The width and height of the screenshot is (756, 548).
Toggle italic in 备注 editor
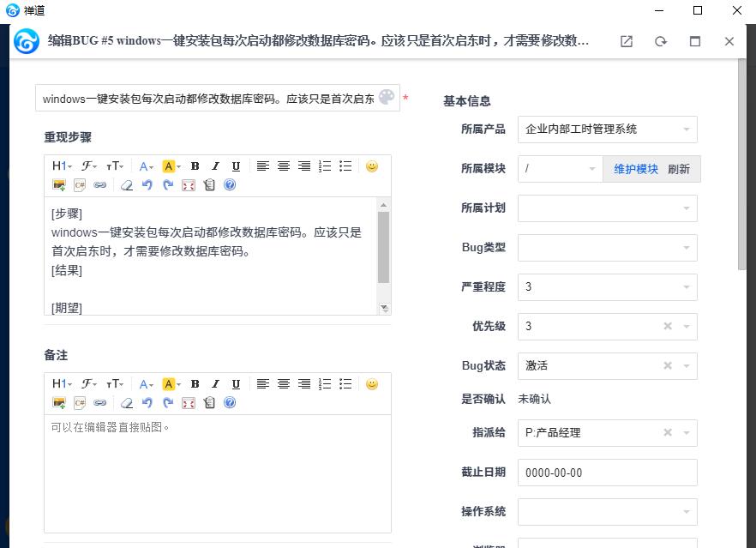(x=215, y=384)
